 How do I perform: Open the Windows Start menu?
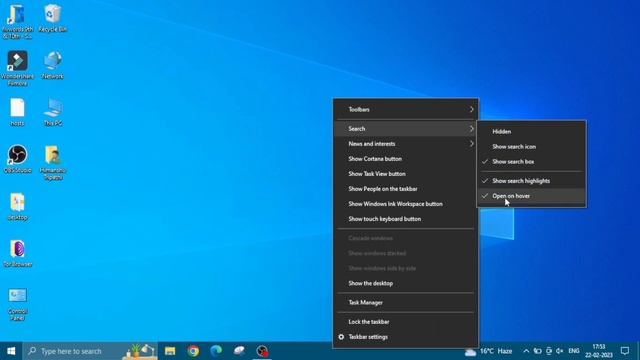11,351
